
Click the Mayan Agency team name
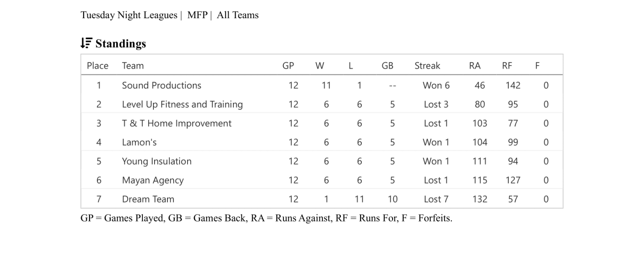click(153, 180)
